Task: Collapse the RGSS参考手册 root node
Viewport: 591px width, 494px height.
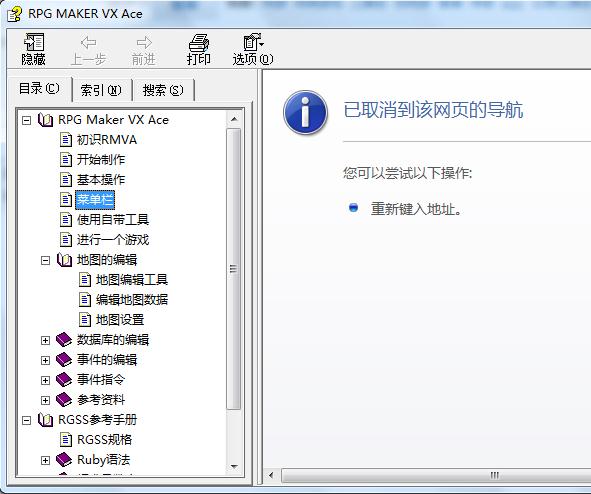Action: (x=26, y=420)
